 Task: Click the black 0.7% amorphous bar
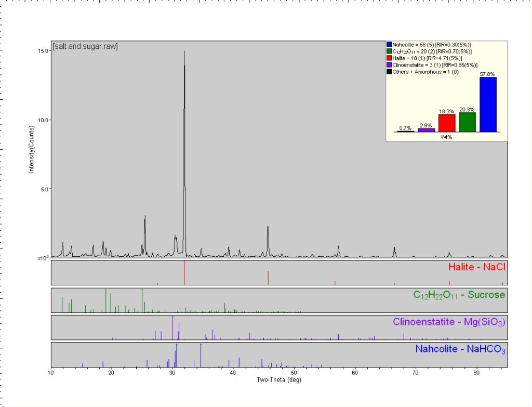pos(406,131)
